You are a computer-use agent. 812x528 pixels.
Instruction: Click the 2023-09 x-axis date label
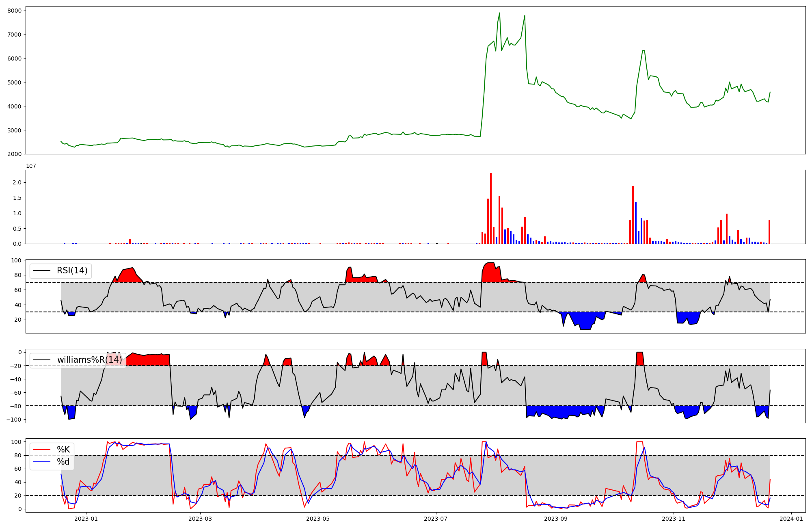555,519
